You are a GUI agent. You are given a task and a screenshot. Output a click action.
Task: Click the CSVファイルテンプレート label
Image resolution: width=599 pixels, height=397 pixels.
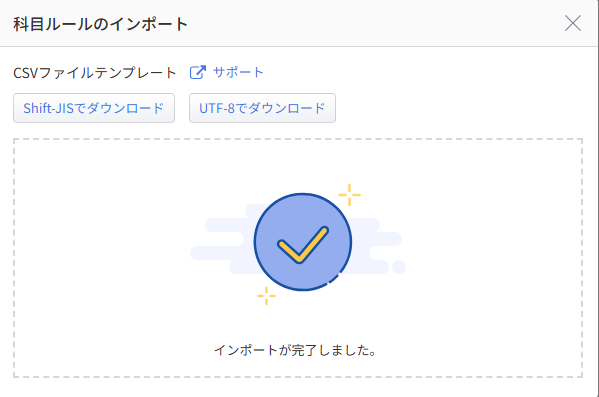click(x=95, y=73)
